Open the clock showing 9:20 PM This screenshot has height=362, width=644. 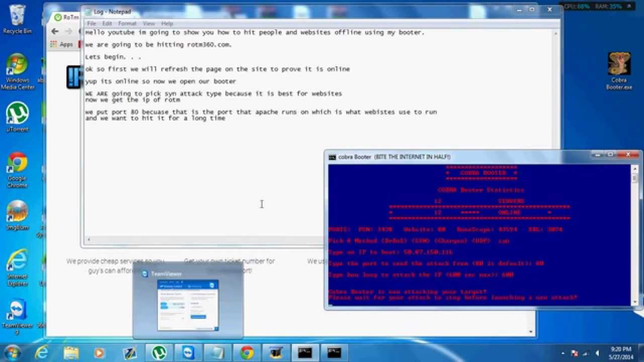tap(620, 352)
